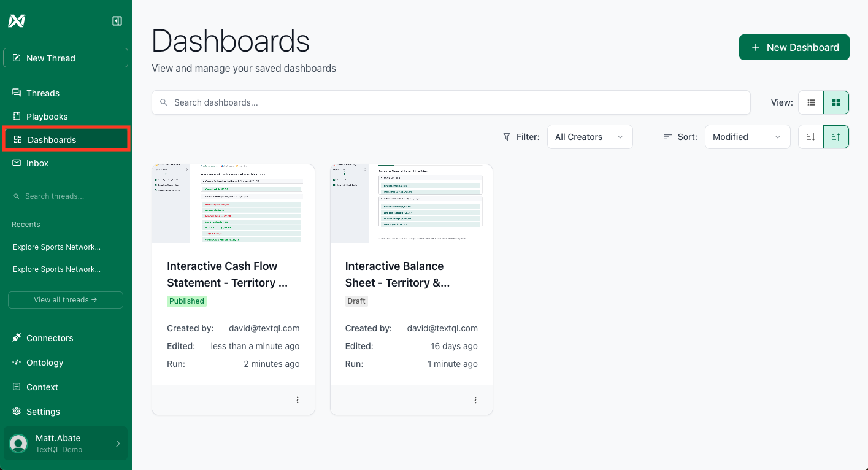This screenshot has height=470, width=868.
Task: Open the Sort by Modified dropdown
Action: point(747,136)
